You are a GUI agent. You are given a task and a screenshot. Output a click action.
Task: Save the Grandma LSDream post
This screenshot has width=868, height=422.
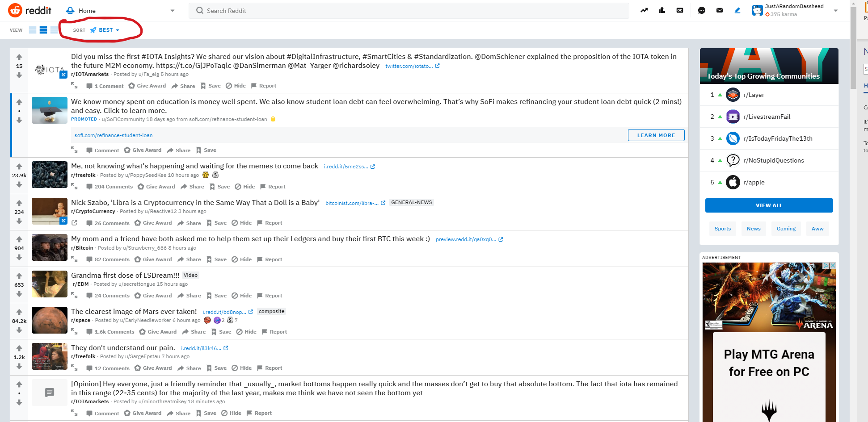pyautogui.click(x=216, y=296)
